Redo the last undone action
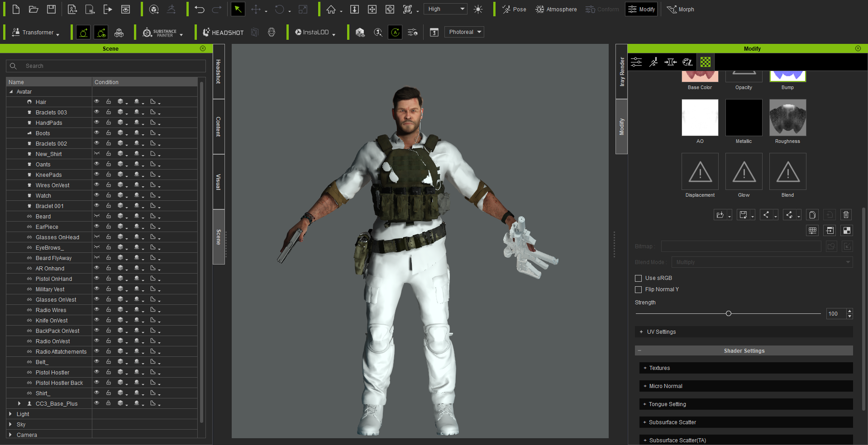Screen dimensions: 868x445 click(x=217, y=9)
